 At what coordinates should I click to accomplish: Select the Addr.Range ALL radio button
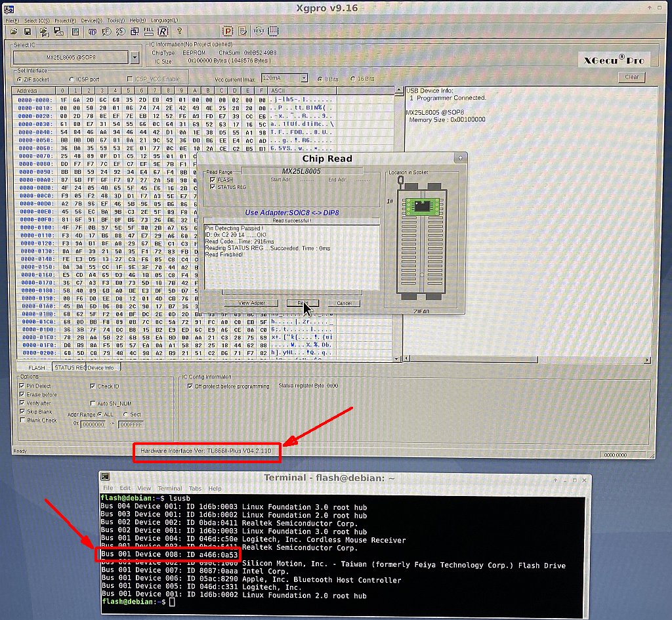coord(100,415)
